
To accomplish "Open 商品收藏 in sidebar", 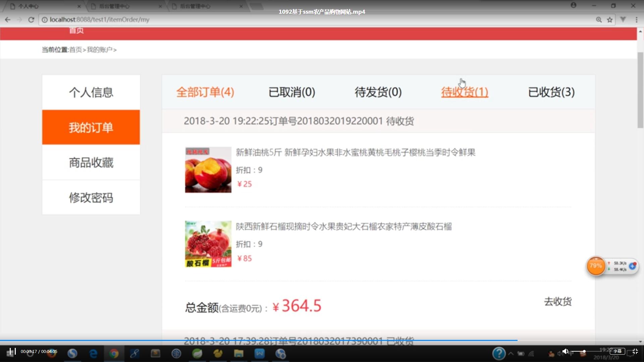I will coord(91,163).
